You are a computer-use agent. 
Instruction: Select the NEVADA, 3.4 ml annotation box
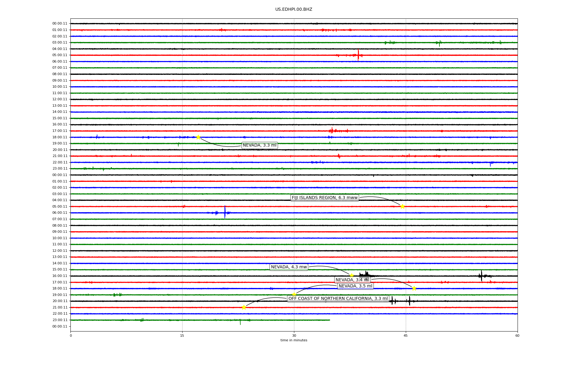[352, 280]
